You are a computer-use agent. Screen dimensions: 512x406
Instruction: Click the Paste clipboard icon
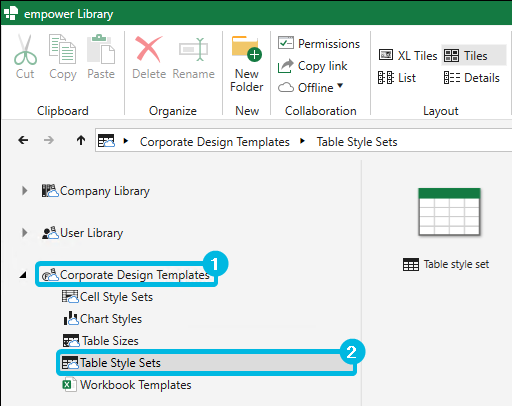click(x=101, y=49)
